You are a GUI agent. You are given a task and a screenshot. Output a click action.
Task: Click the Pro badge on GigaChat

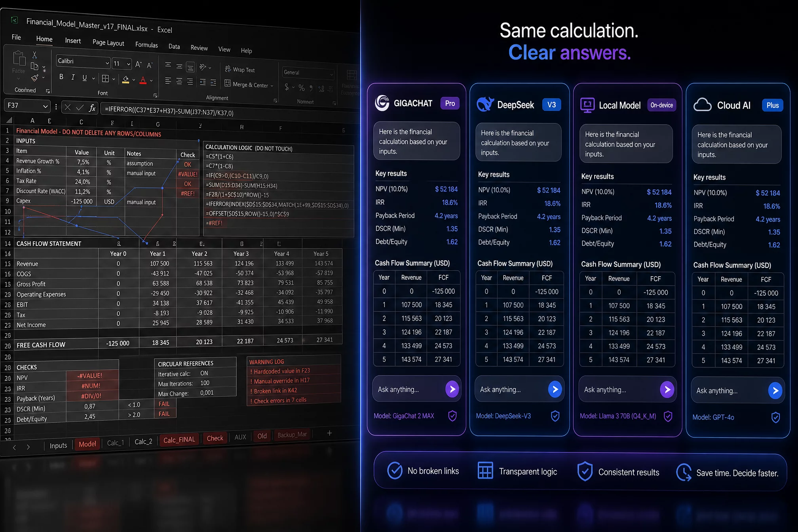coord(450,103)
